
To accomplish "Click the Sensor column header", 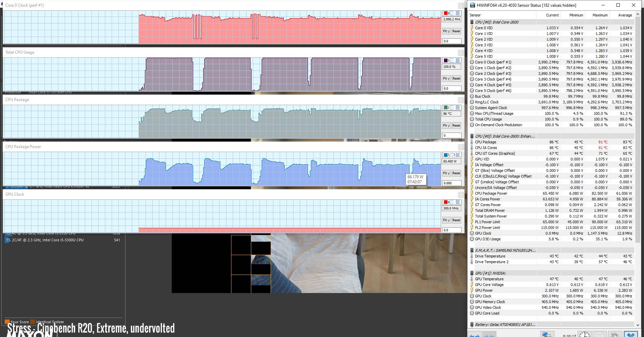I will tap(502, 15).
